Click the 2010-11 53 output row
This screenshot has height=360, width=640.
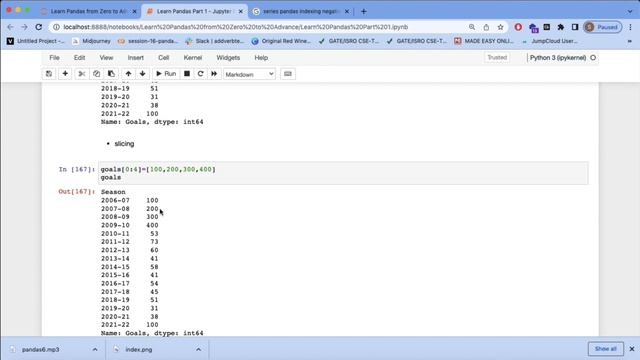tap(130, 233)
